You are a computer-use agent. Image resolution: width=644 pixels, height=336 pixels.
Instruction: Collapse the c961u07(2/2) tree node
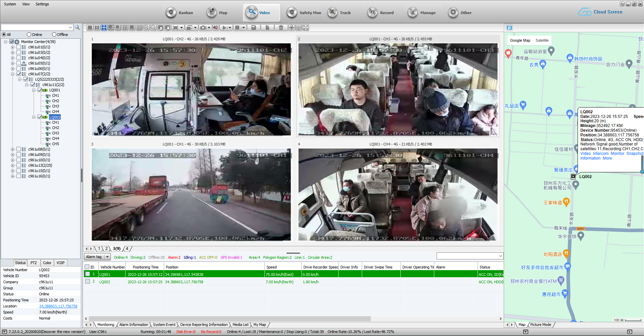[12, 74]
